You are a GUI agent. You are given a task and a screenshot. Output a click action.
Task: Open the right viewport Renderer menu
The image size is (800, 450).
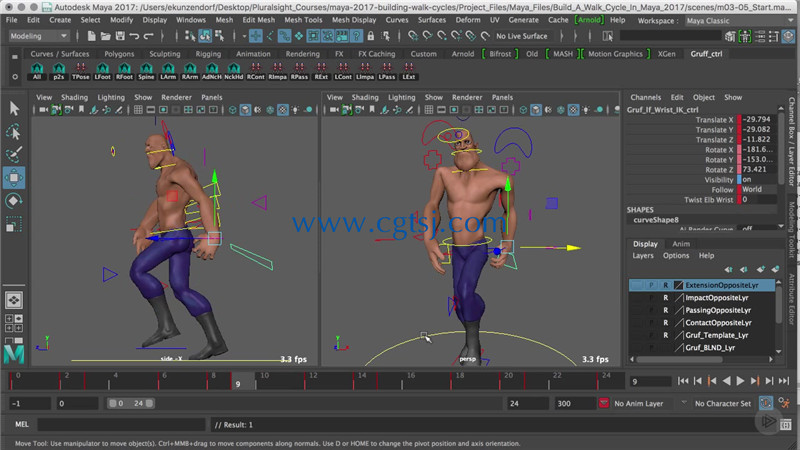click(467, 97)
